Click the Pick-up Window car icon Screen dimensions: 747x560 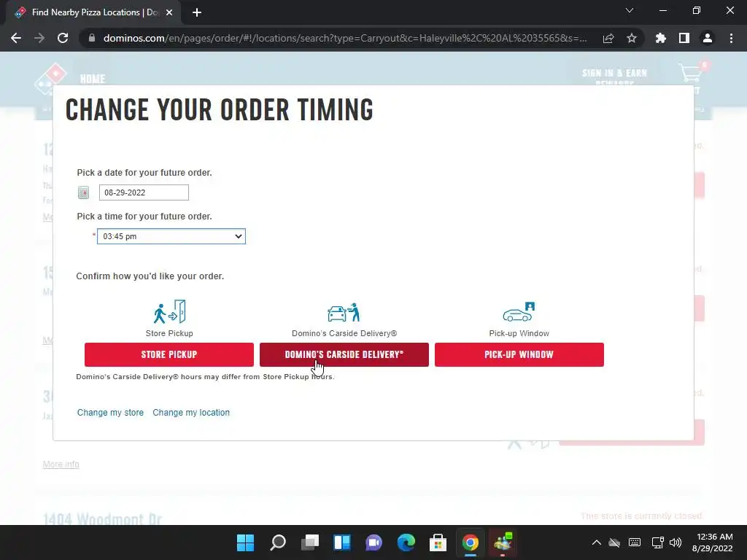click(519, 312)
